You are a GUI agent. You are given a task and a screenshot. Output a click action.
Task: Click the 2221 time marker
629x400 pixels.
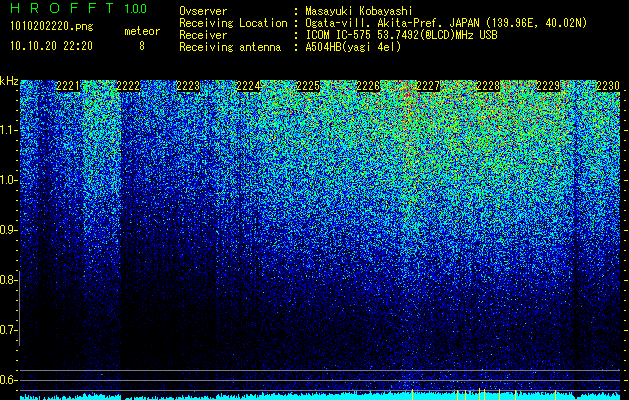pos(68,86)
